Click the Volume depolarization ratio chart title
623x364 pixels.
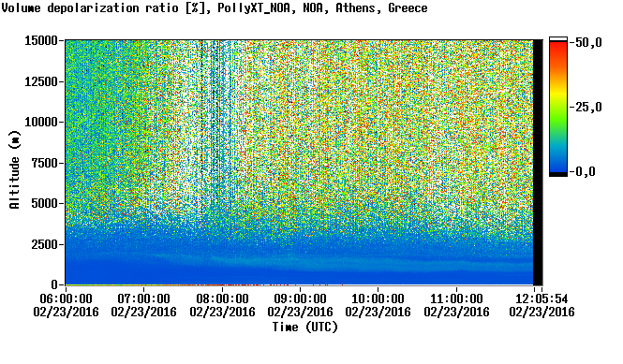[215, 7]
